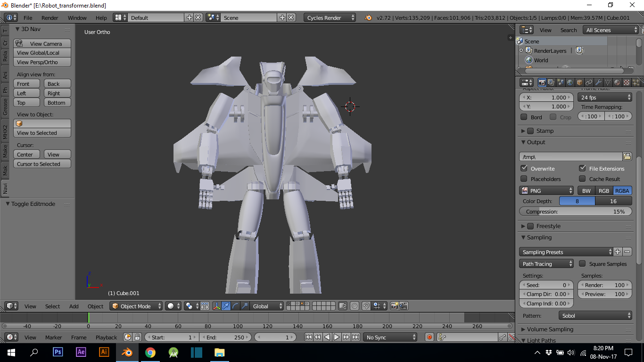644x362 pixels.
Task: Enable the Border render checkbox (Bord)
Action: tap(524, 116)
